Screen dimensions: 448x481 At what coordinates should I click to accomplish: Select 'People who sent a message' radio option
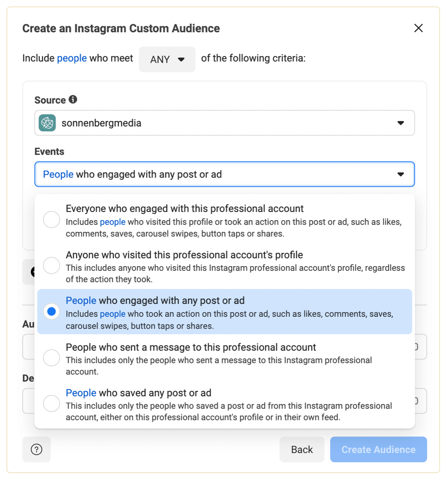point(51,358)
